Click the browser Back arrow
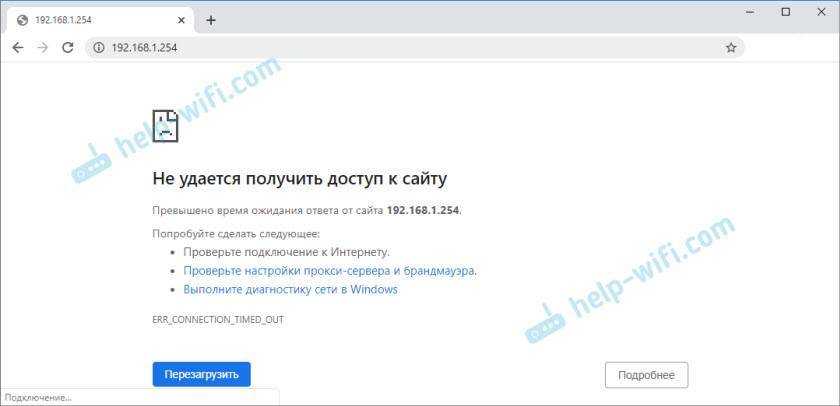 (17, 47)
